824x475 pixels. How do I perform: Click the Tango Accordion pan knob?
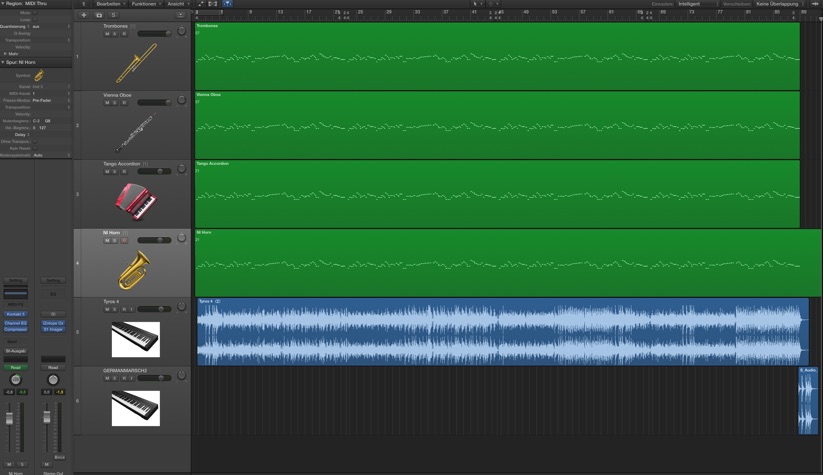click(181, 169)
